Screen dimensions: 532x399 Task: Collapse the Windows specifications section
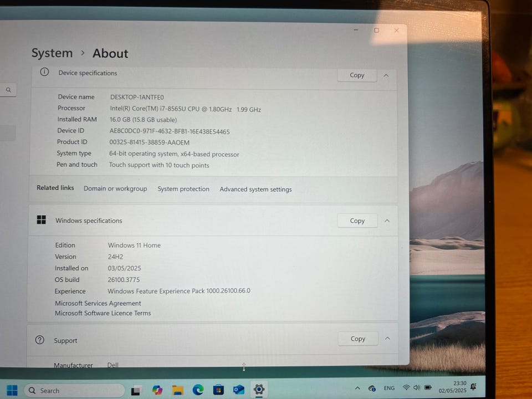pyautogui.click(x=387, y=221)
